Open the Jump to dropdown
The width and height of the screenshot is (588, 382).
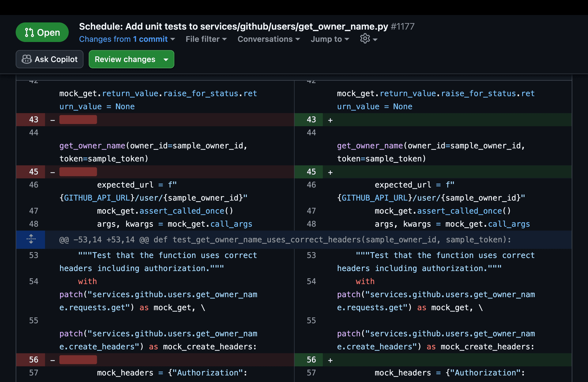coord(330,39)
